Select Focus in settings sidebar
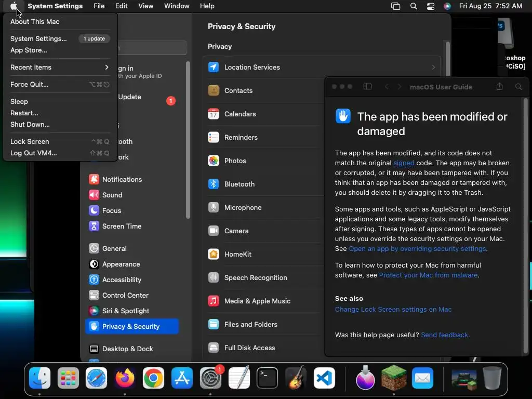Screen dimensions: 532x399 (132, 211)
